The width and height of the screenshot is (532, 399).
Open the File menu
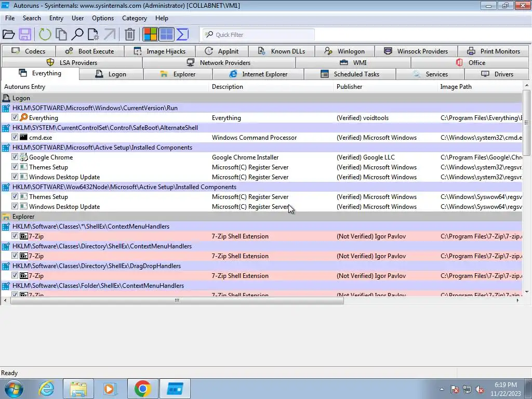click(10, 18)
